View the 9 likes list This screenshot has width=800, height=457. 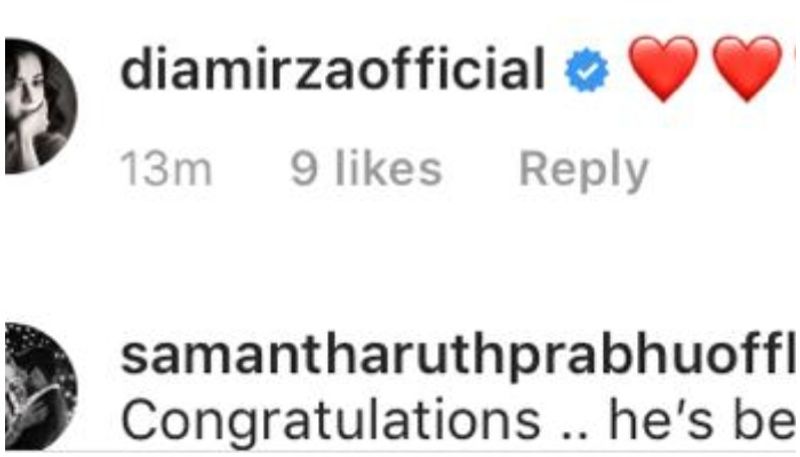pyautogui.click(x=366, y=169)
